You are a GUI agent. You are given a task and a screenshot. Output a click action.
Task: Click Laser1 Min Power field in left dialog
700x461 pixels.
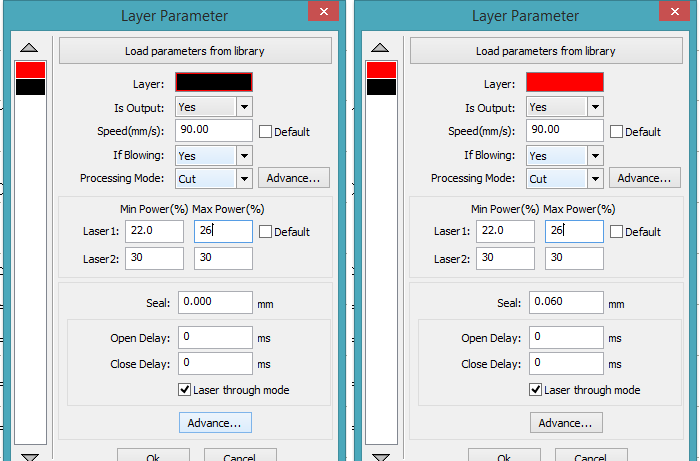click(154, 231)
